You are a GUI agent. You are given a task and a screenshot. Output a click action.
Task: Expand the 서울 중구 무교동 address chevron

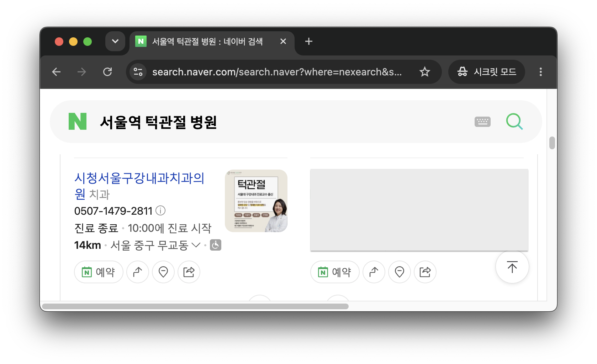click(196, 245)
